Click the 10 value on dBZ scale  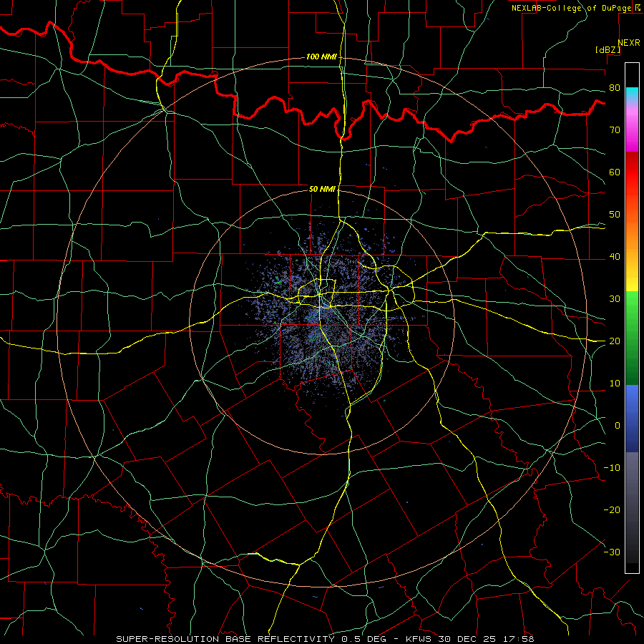615,384
